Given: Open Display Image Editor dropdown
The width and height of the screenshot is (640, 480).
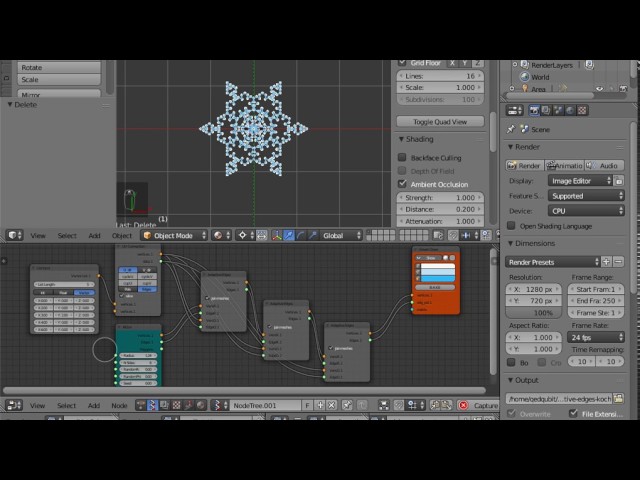Looking at the screenshot, I should 580,181.
